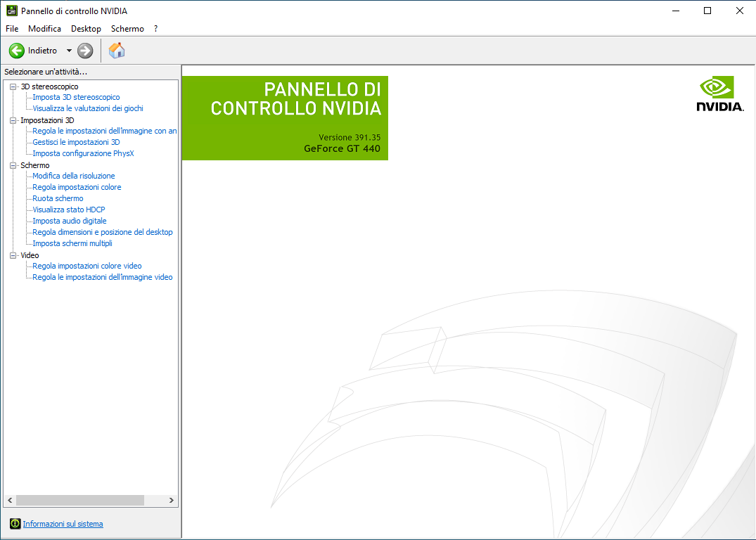This screenshot has width=756, height=540.
Task: Click the Schermo category label in the tree
Action: coord(34,165)
